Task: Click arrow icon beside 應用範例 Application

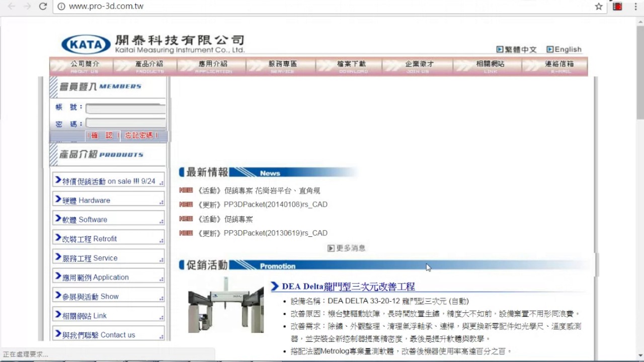Action: click(58, 276)
